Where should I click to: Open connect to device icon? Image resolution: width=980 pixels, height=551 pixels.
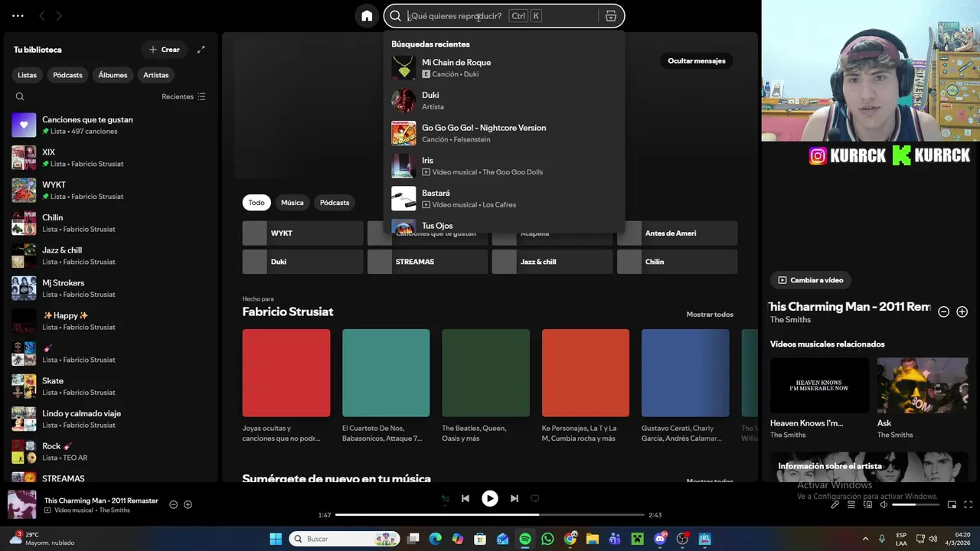pos(867,504)
